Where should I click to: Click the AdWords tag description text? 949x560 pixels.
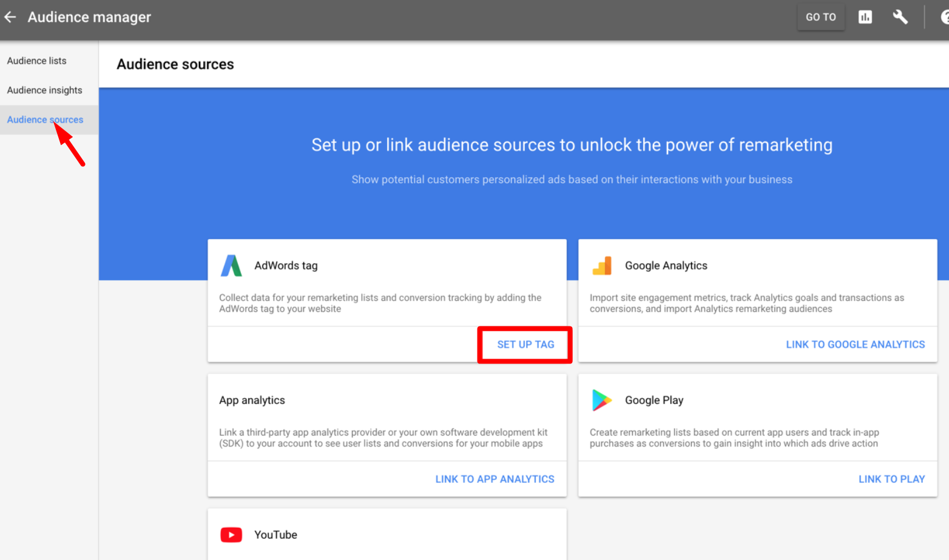click(x=380, y=303)
